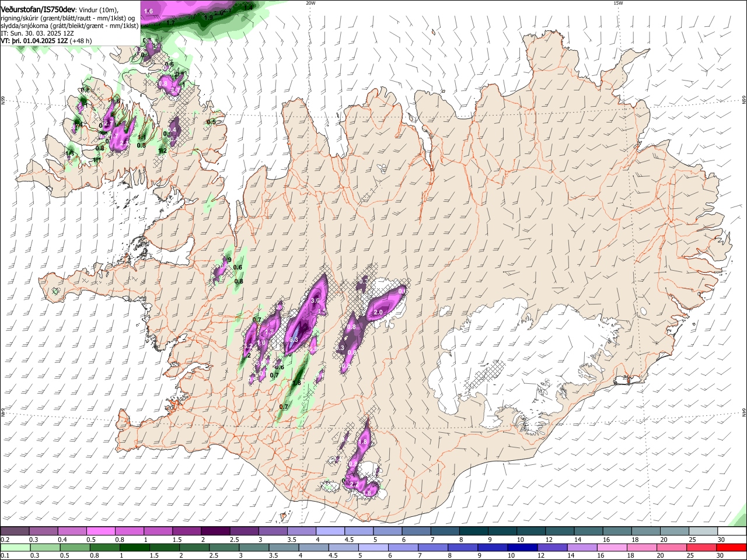Click the 6.3 precipitation value on the map
The image size is (747, 560).
click(x=294, y=339)
